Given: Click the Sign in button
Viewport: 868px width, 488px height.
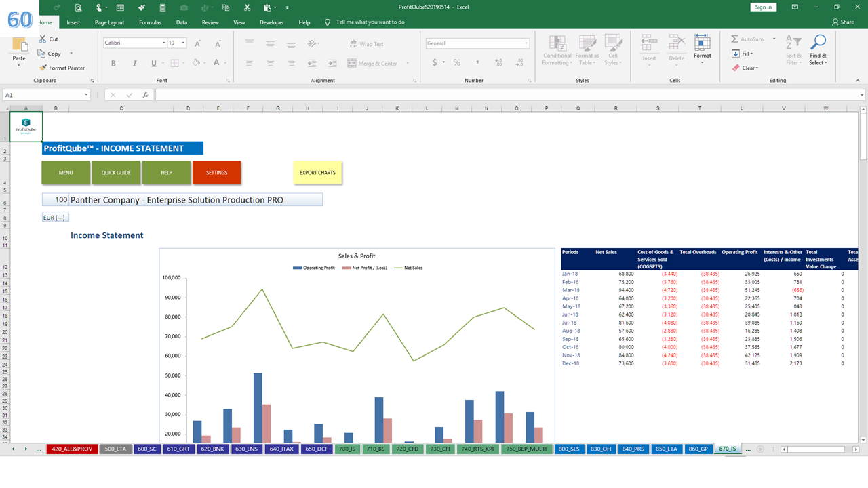Looking at the screenshot, I should [763, 7].
